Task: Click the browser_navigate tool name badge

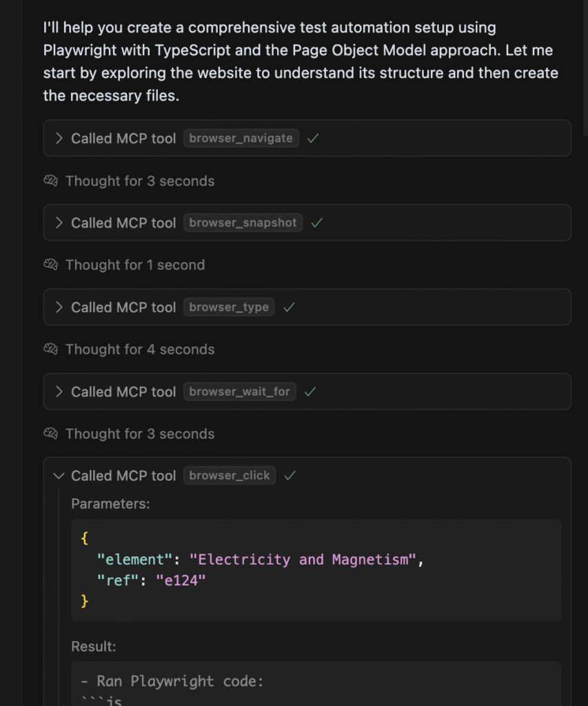Action: 241,139
